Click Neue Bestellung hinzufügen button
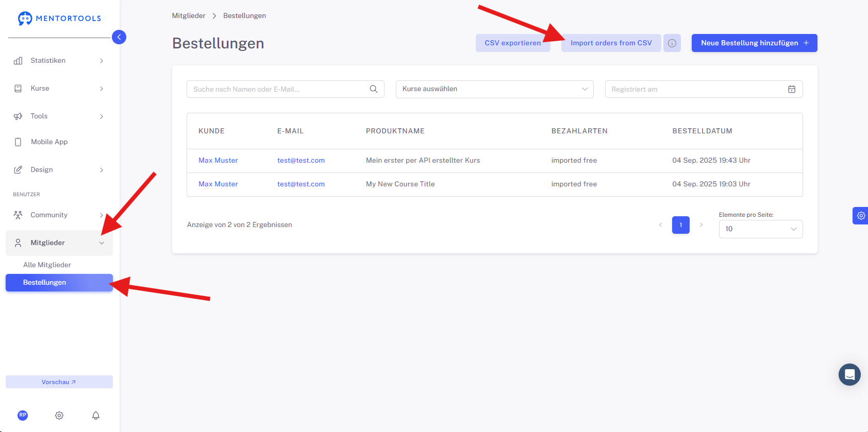 click(754, 43)
